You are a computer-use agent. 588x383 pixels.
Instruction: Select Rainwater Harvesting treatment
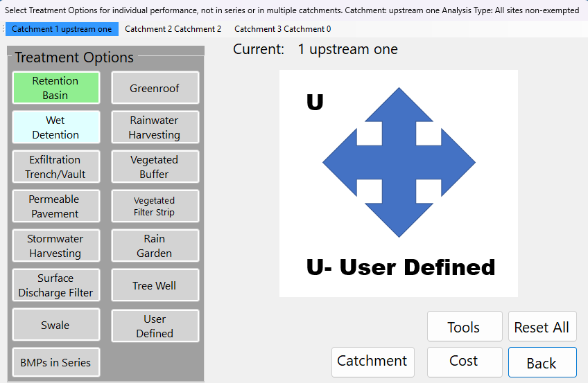(x=155, y=127)
